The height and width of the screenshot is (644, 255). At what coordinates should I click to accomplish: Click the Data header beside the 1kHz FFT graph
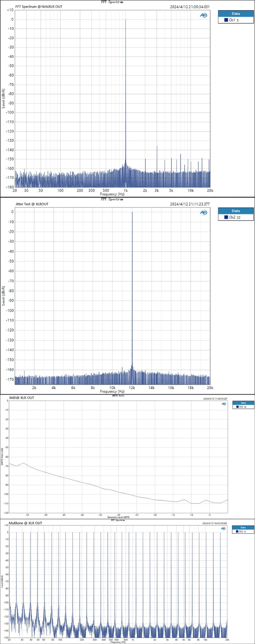(x=236, y=14)
